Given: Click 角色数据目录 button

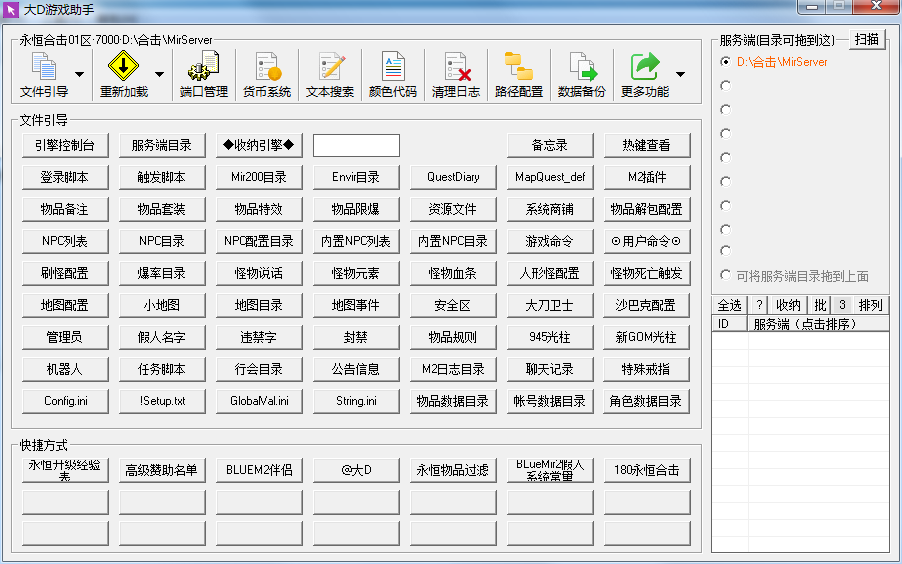Looking at the screenshot, I should (x=647, y=401).
